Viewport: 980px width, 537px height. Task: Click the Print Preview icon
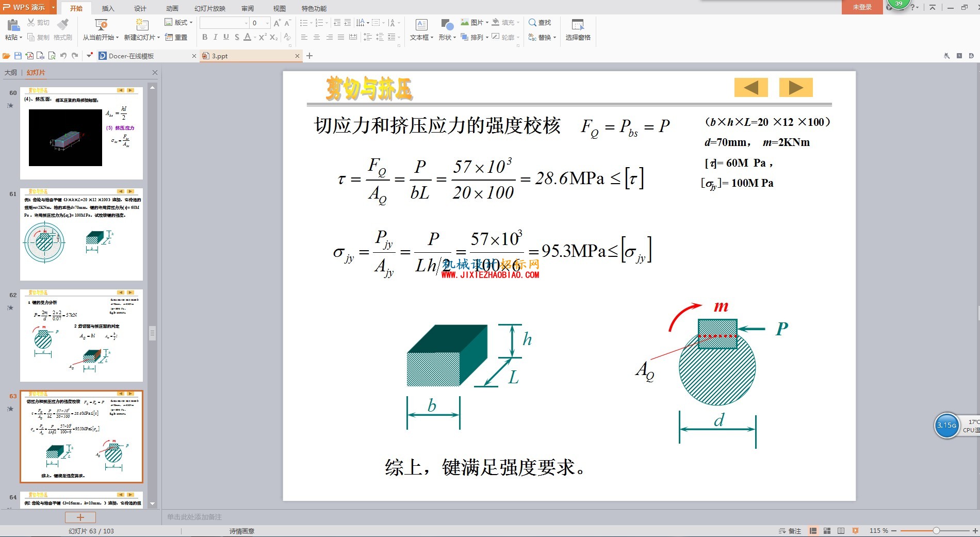[52, 56]
